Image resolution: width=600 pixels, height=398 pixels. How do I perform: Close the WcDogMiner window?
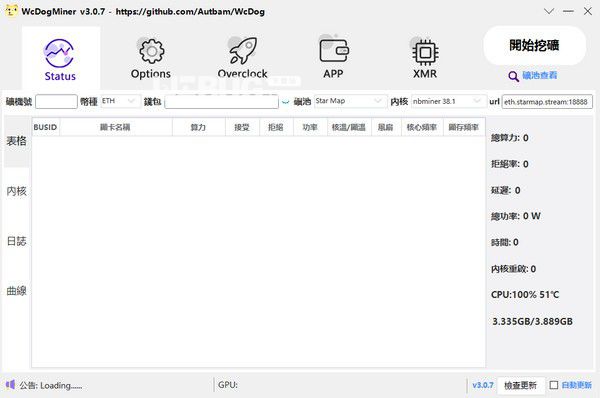coord(588,11)
